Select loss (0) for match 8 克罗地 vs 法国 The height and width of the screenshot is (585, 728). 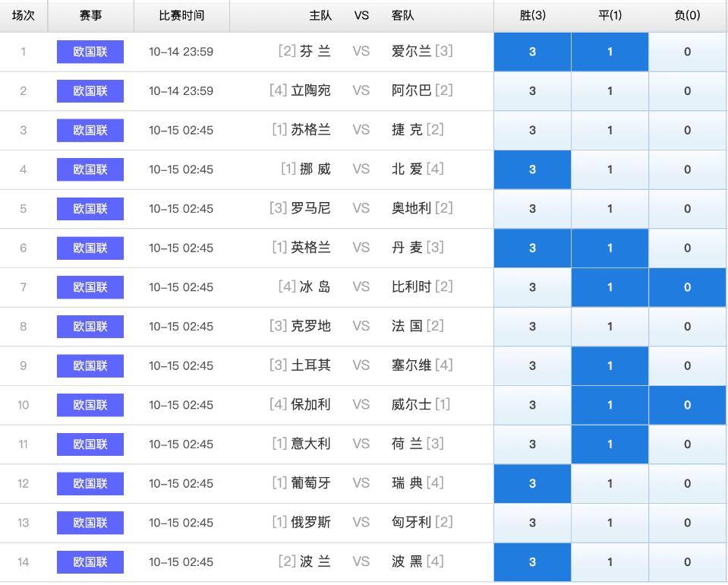point(687,327)
